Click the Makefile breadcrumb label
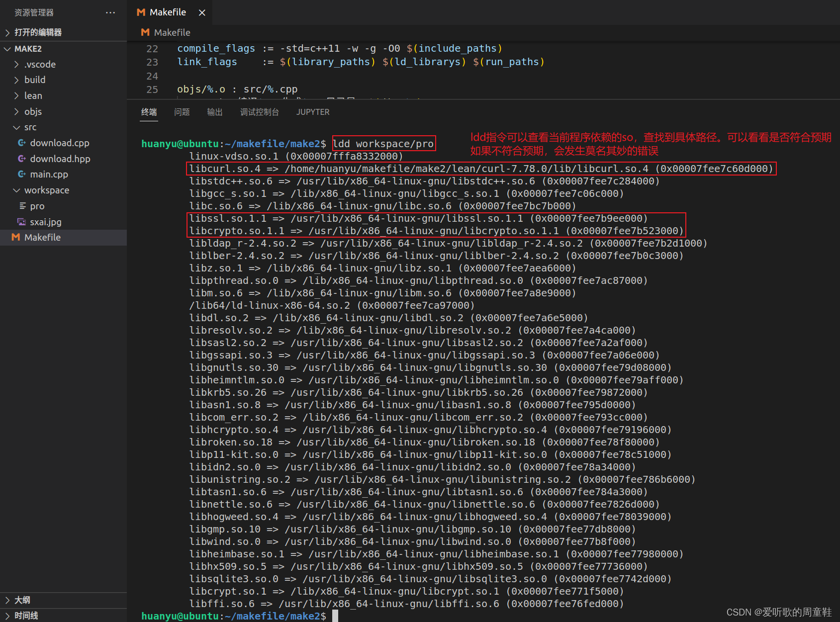Image resolution: width=840 pixels, height=622 pixels. point(172,32)
